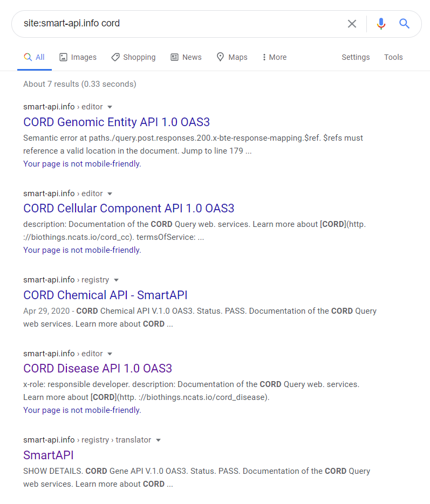Open the All results tab
This screenshot has height=504, width=430.
(35, 57)
